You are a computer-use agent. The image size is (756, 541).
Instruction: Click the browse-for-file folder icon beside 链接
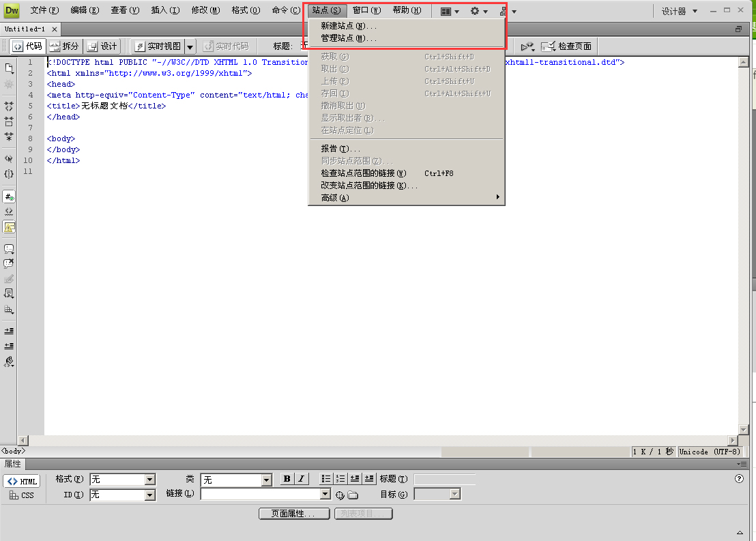353,495
